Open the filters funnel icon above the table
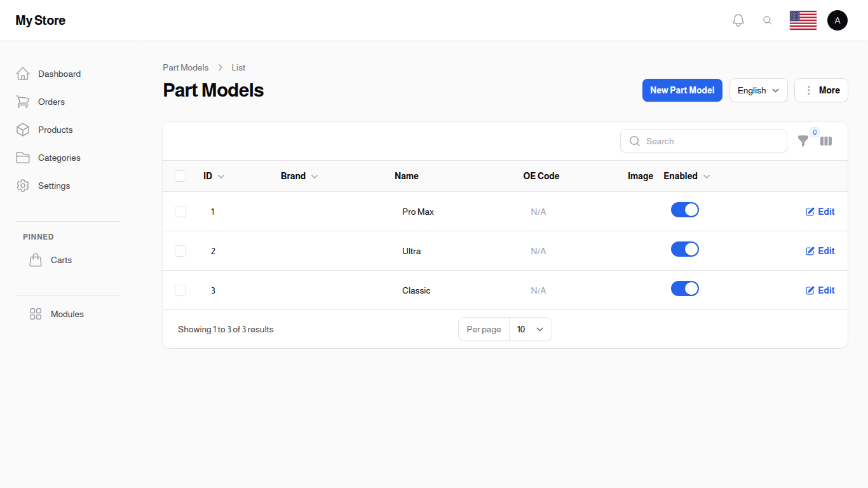 pyautogui.click(x=803, y=141)
